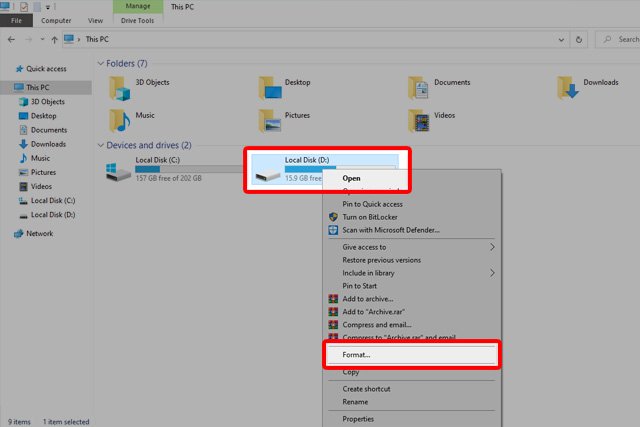
Task: Switch to the View ribbon tab
Action: (96, 19)
